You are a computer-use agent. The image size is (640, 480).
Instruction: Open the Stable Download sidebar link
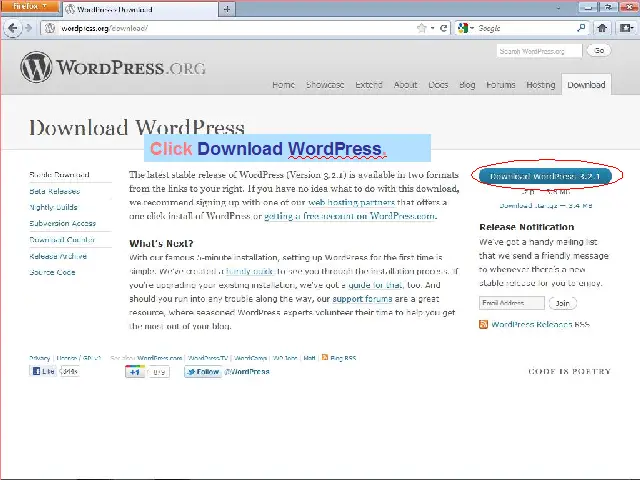pos(60,175)
